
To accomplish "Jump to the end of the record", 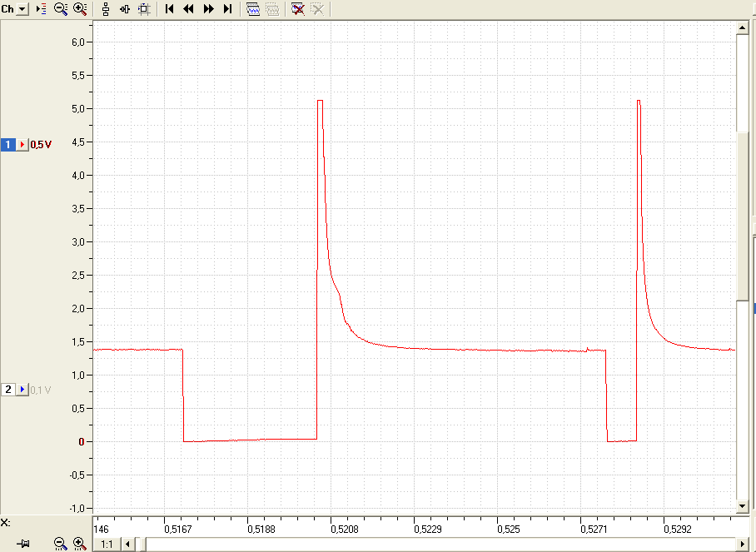I will 227,8.
